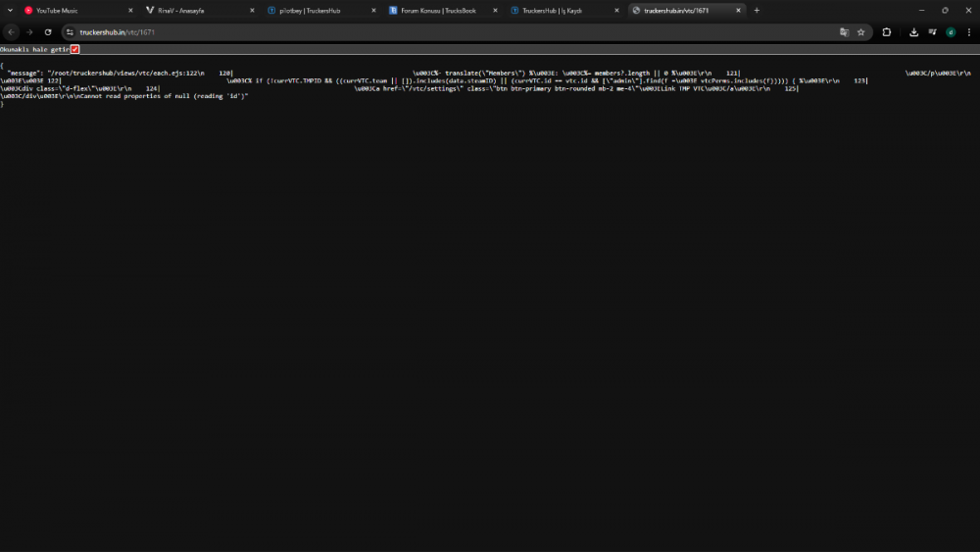Viewport: 980px width, 552px height.
Task: Show the Downloads panel
Action: [x=914, y=32]
